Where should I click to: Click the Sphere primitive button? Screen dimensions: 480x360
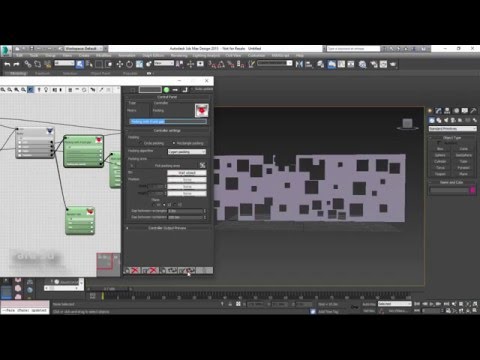tap(440, 155)
